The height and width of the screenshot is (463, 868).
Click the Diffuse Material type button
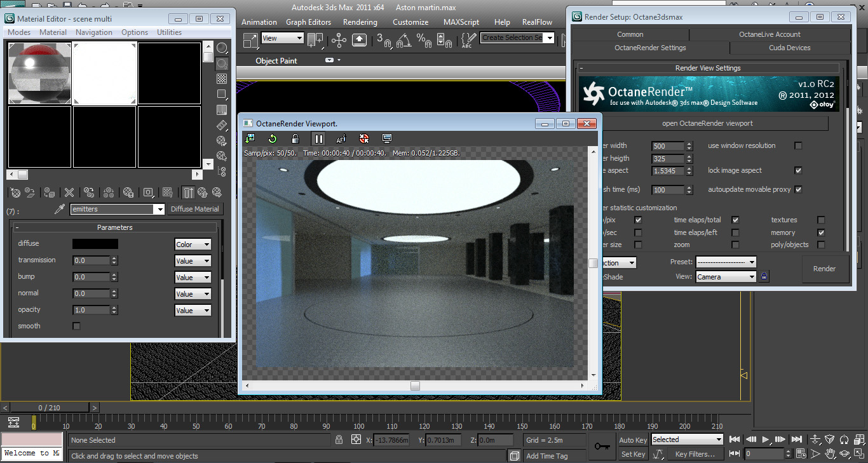(194, 209)
